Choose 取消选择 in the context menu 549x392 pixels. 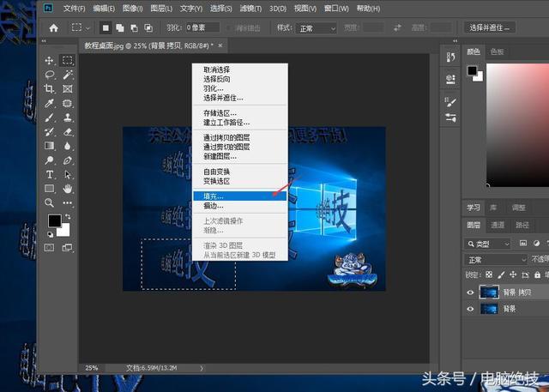pos(240,69)
